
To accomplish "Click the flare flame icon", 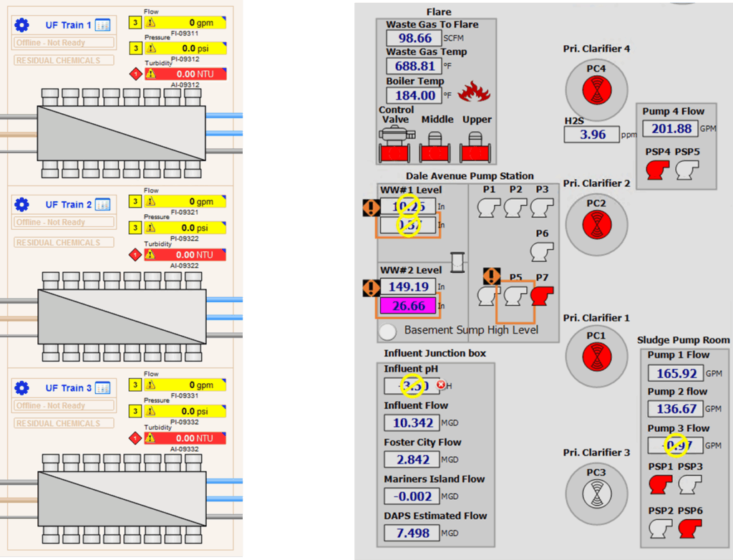I will click(x=472, y=92).
